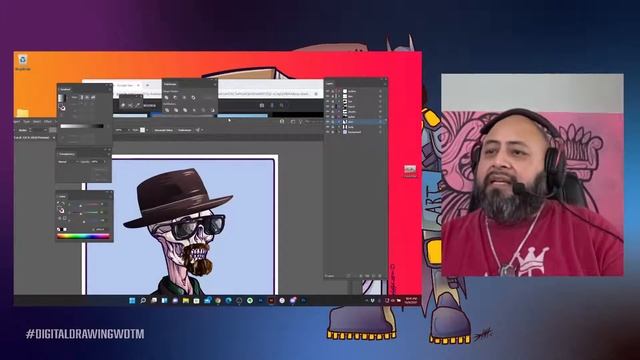Toggle visibility eye of the highlighted layer
The width and height of the screenshot is (640, 360).
pyautogui.click(x=327, y=122)
